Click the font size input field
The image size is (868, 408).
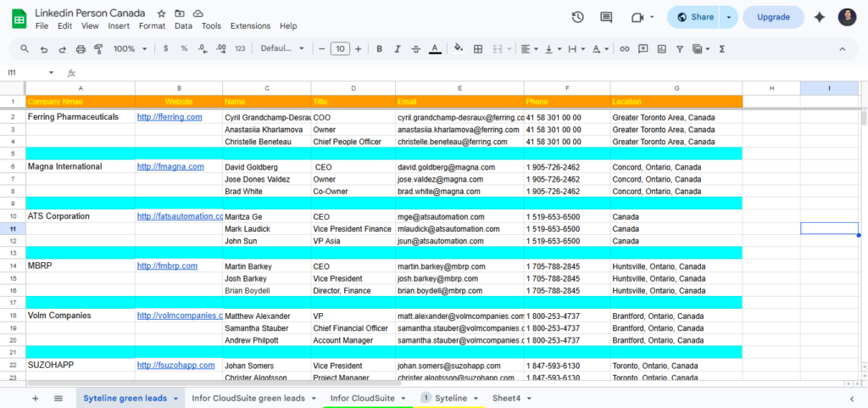point(340,48)
